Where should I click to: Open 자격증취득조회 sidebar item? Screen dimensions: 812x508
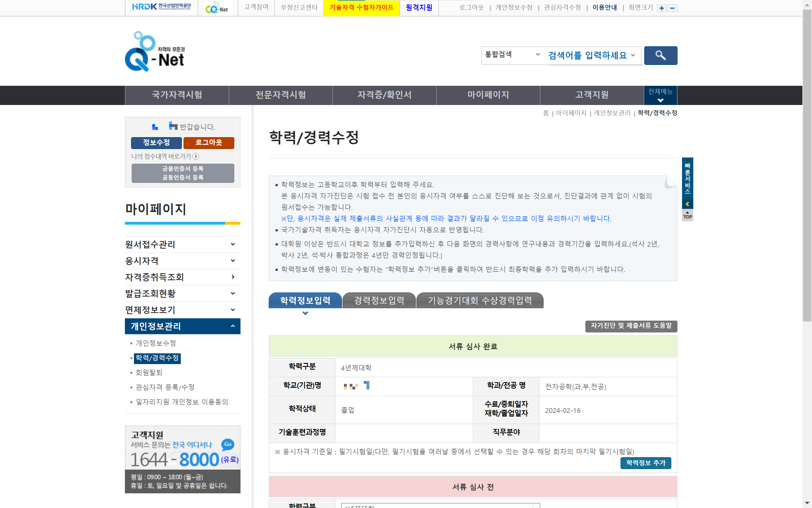(x=182, y=277)
